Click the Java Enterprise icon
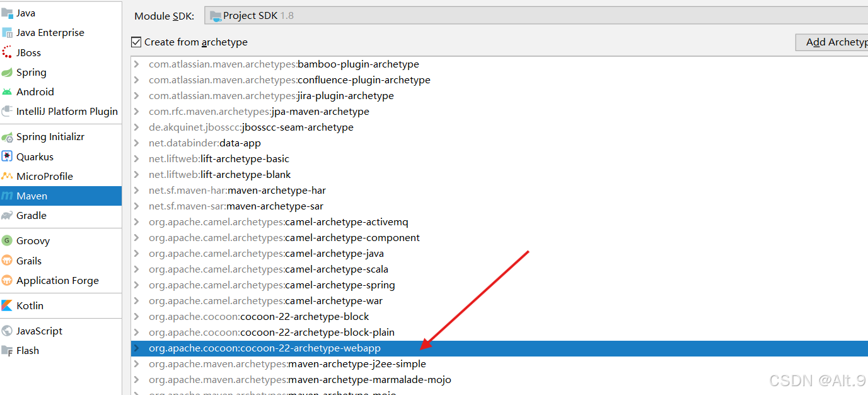Image resolution: width=868 pixels, height=395 pixels. point(7,33)
